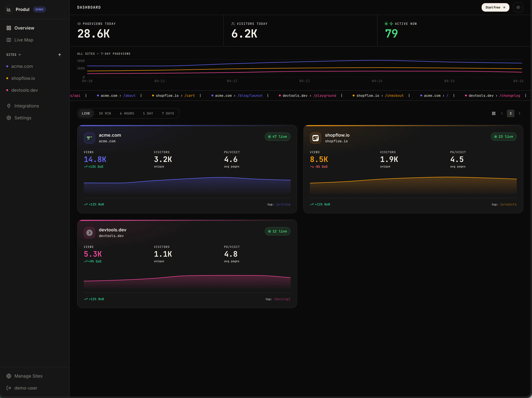Image resolution: width=532 pixels, height=398 pixels.
Task: Click the Start Free button
Action: pyautogui.click(x=495, y=8)
